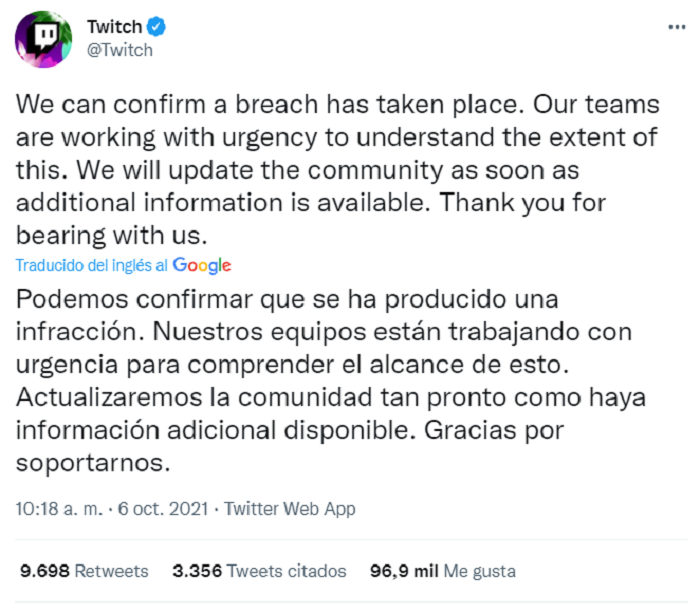Click the 'Traducido del inglés al' label

coord(91,266)
